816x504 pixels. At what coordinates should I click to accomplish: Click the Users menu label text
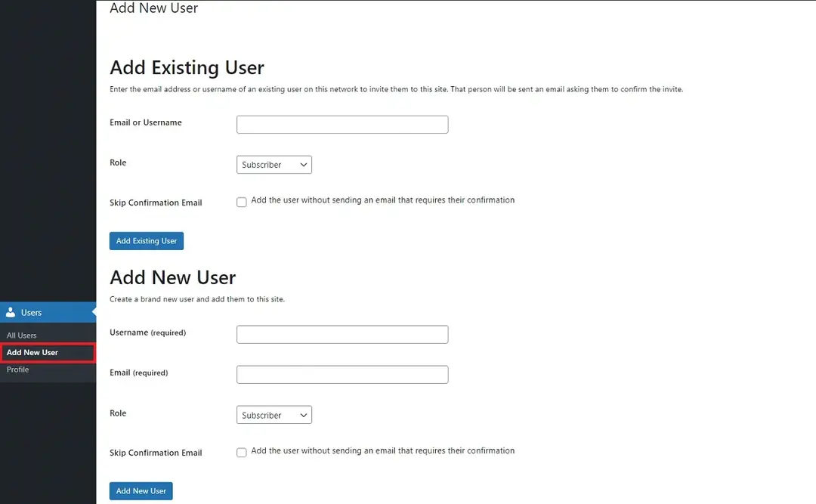[x=31, y=312]
